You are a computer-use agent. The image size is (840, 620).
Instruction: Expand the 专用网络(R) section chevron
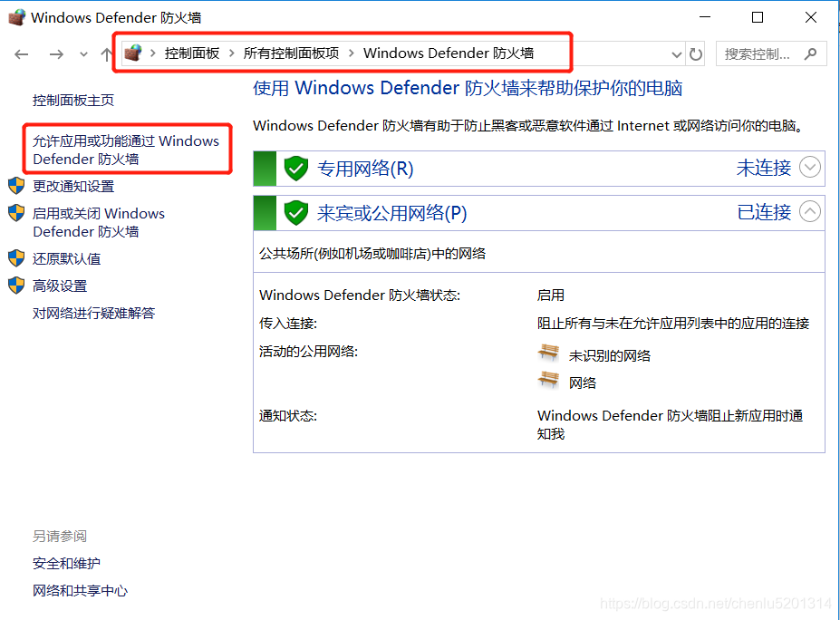809,168
